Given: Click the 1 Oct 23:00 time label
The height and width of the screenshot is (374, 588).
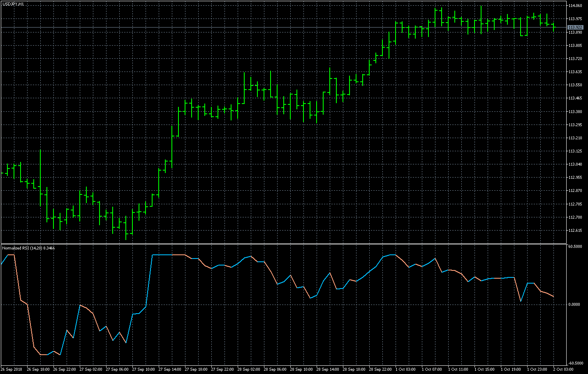Looking at the screenshot, I should pos(537,369).
